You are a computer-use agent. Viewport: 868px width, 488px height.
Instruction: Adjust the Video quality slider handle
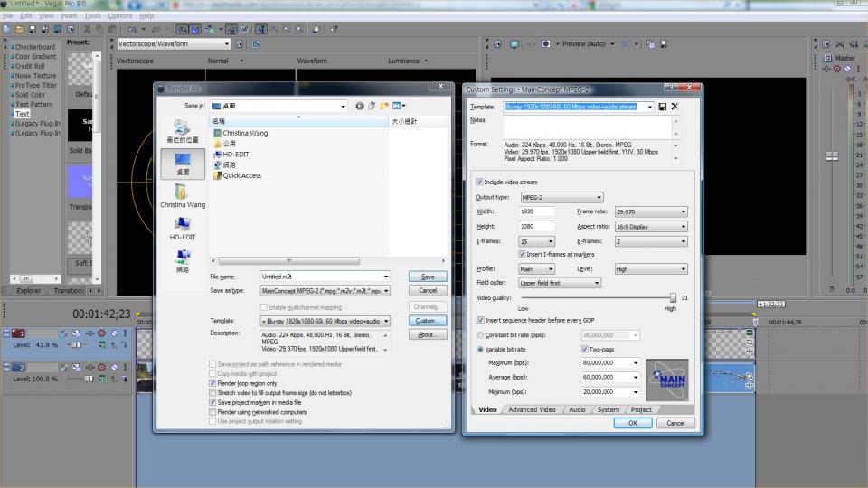tap(673, 297)
